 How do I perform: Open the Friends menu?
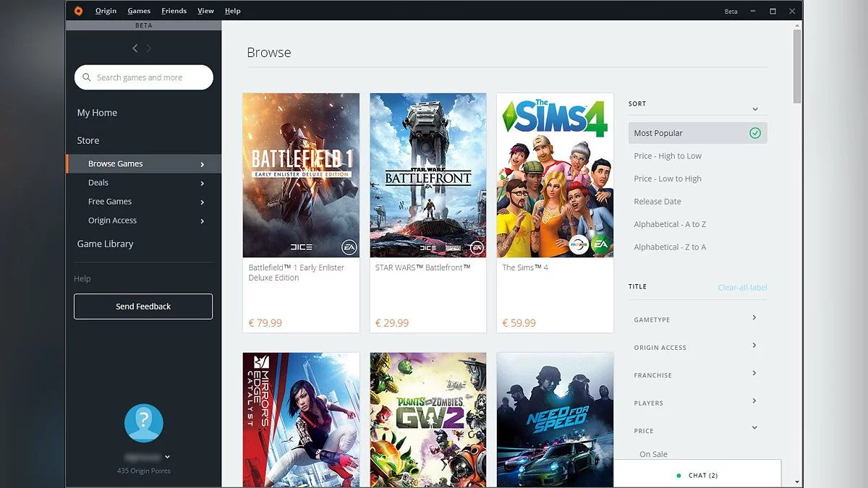(x=174, y=11)
